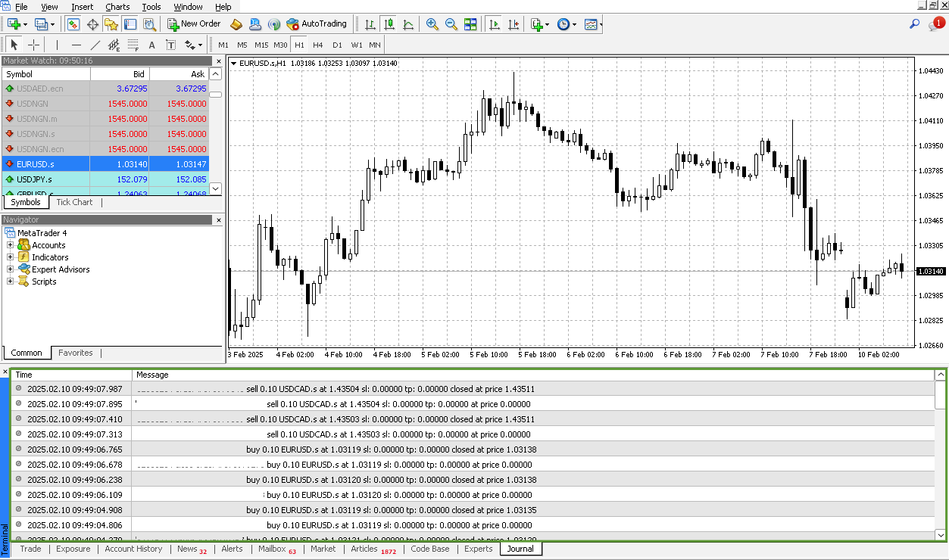Tile chart windows using toolbar icon
The width and height of the screenshot is (949, 560).
[x=470, y=24]
